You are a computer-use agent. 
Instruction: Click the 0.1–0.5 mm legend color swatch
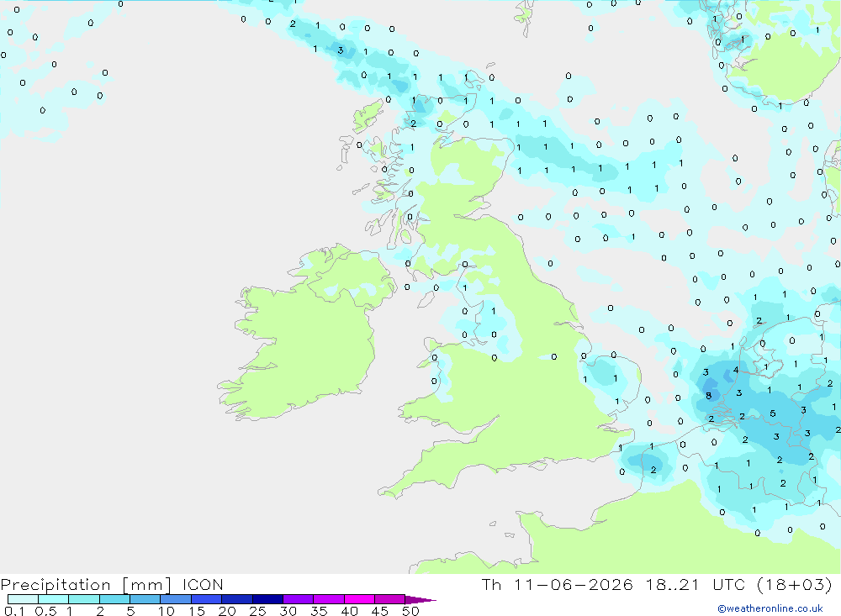[x=23, y=599]
